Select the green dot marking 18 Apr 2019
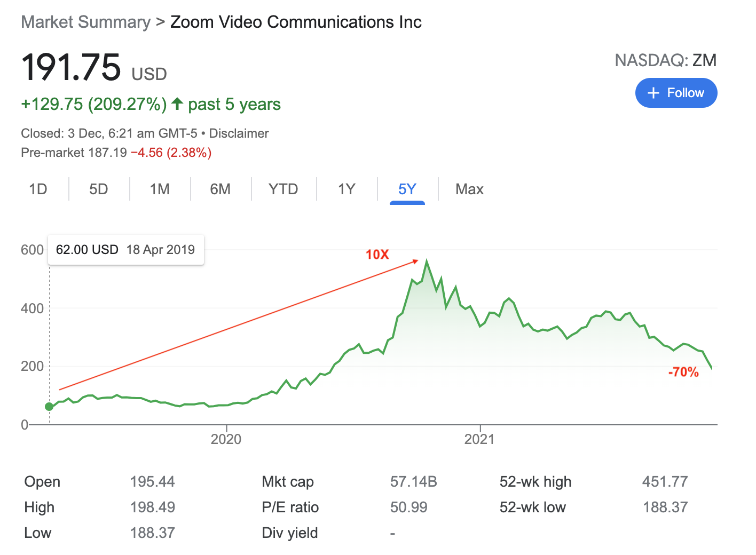 point(49,406)
